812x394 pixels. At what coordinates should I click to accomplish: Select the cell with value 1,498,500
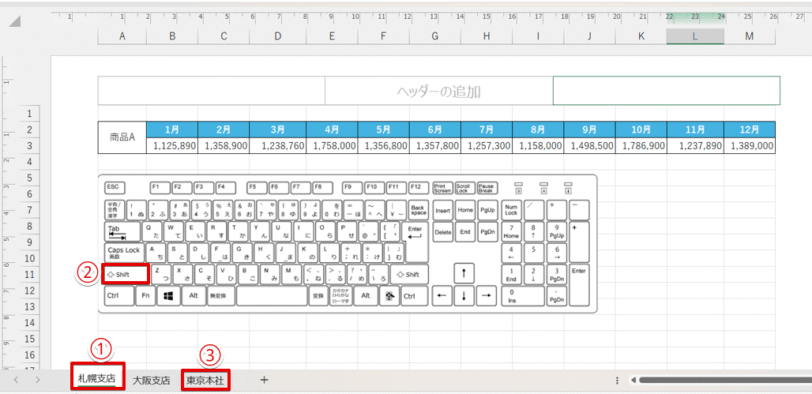tap(589, 145)
